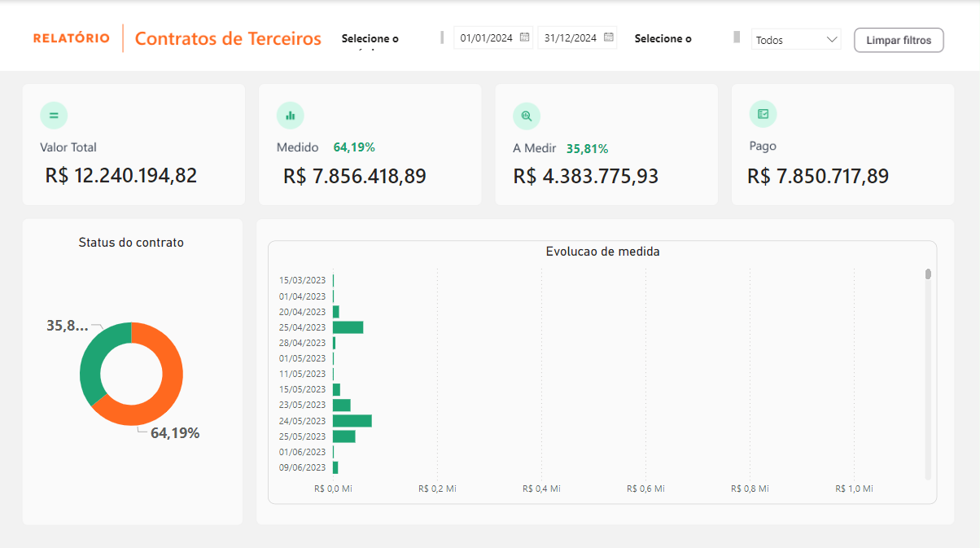Click the A Medir magnifier icon

click(527, 115)
